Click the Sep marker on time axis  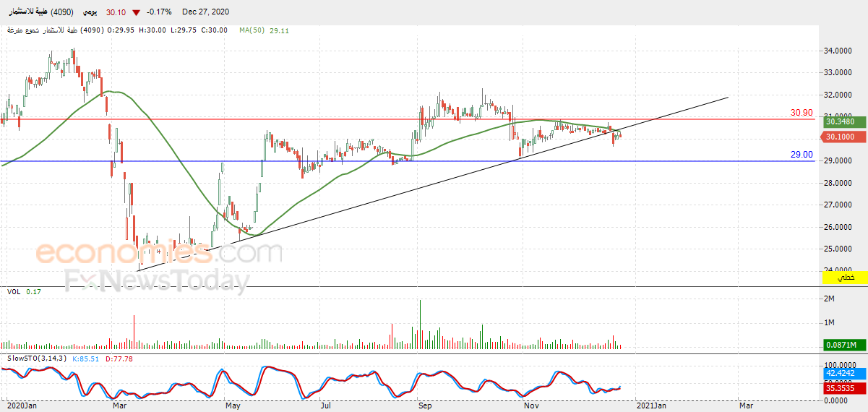coord(425,406)
